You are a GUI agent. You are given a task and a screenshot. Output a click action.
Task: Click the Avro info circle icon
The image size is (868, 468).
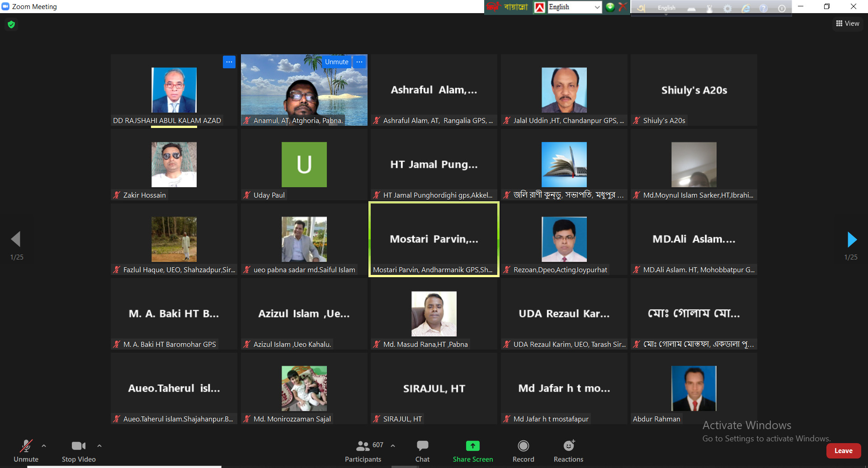(782, 9)
